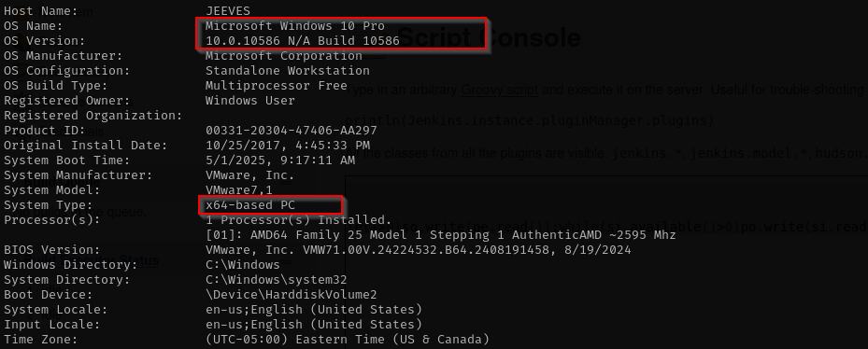Click the Standalone Workstation configuration text
Image resolution: width=868 pixels, height=349 pixels.
pos(287,71)
